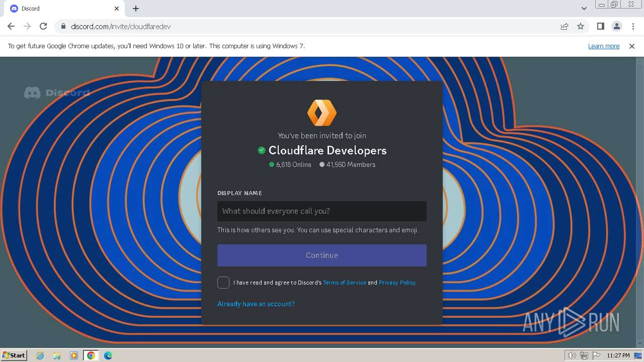Open the Chrome three-dot menu
Image resolution: width=644 pixels, height=362 pixels.
point(633,26)
